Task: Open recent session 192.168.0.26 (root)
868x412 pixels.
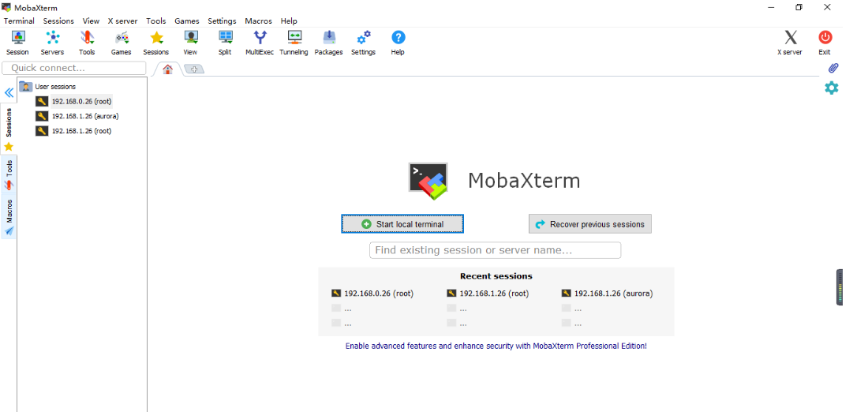Action: click(x=372, y=294)
